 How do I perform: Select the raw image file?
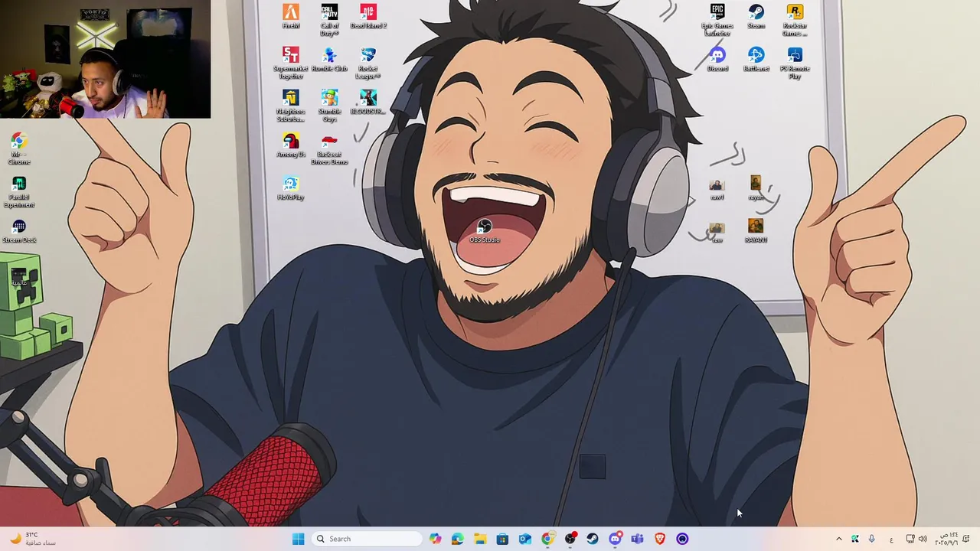click(717, 233)
